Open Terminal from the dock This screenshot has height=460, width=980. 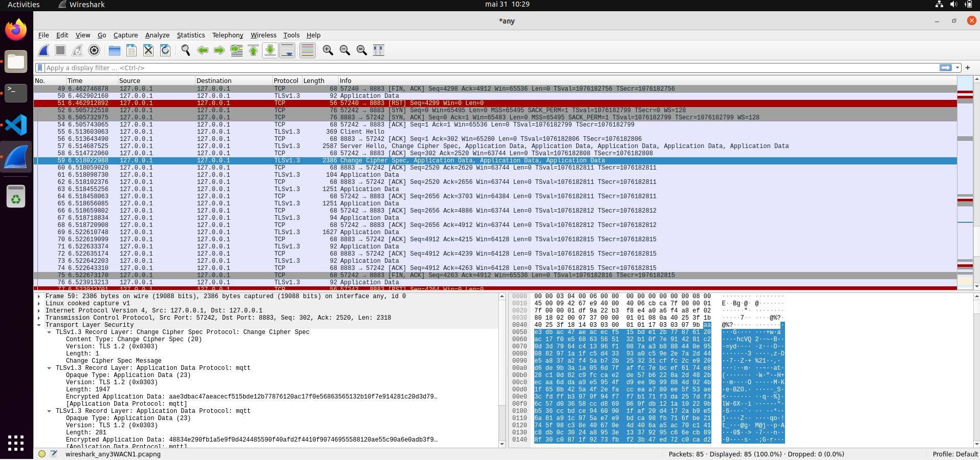tap(16, 93)
